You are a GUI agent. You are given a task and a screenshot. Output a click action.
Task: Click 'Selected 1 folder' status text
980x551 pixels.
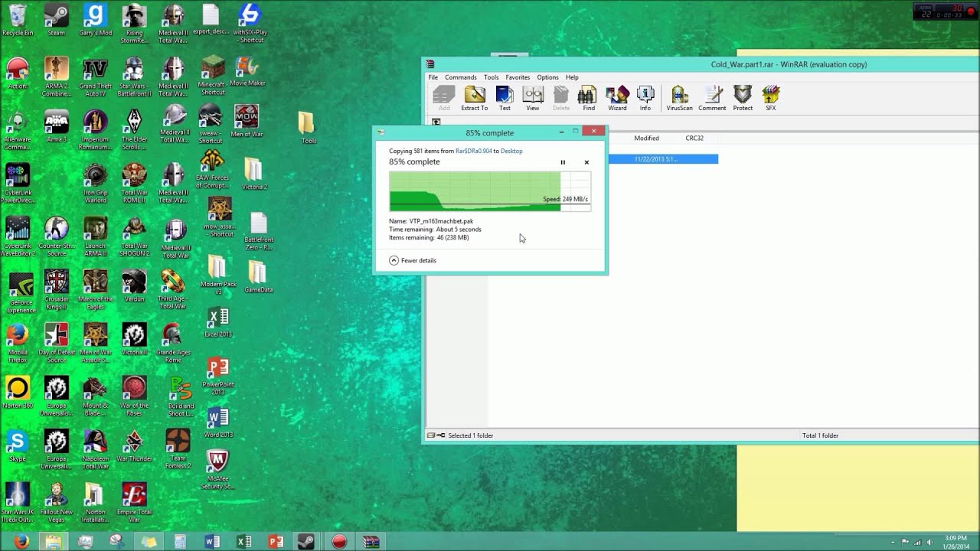[x=471, y=435]
